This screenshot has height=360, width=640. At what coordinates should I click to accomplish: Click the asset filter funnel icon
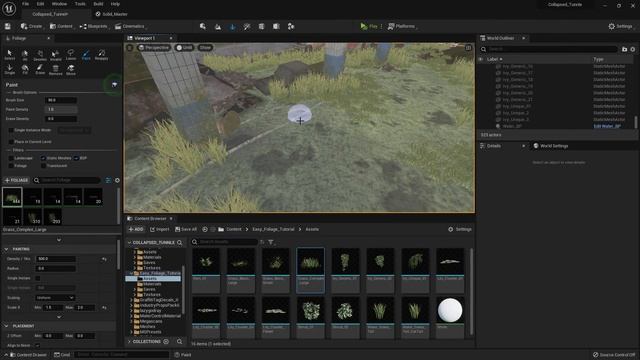[271, 242]
